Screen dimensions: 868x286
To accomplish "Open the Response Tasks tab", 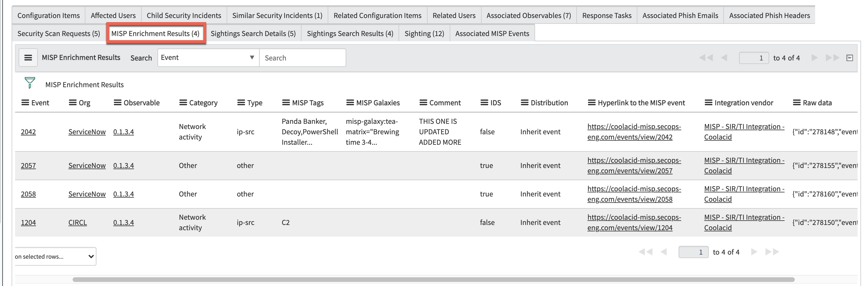I will point(607,15).
